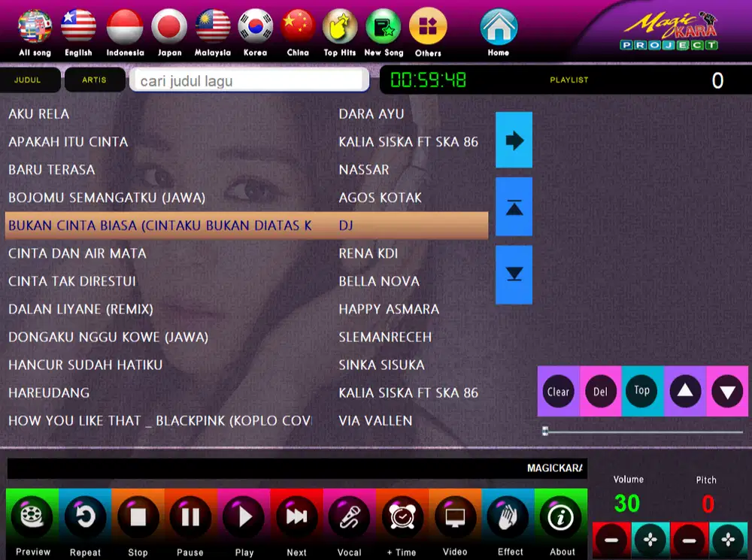The image size is (752, 560).
Task: Toggle Repeat playback mode
Action: [85, 517]
